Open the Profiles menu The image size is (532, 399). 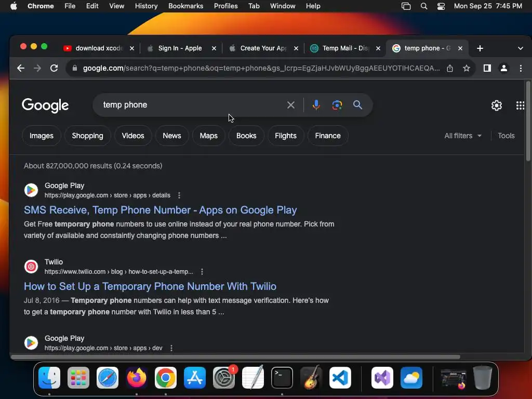pyautogui.click(x=225, y=6)
